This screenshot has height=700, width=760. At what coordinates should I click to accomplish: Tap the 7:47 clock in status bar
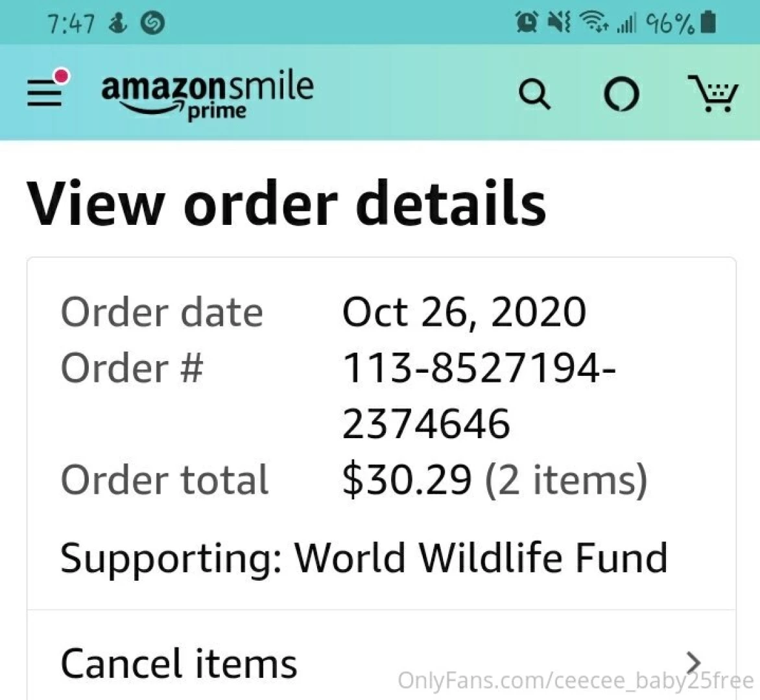71,24
